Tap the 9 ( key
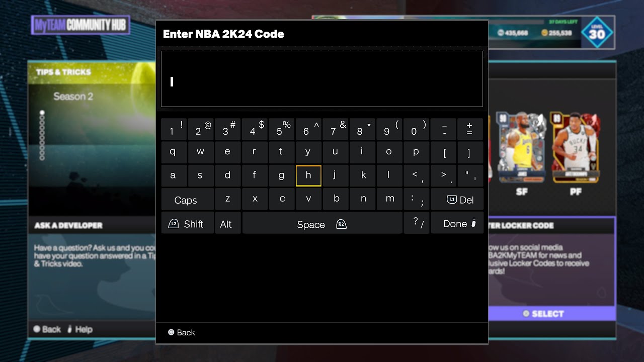644x362 pixels. click(389, 129)
